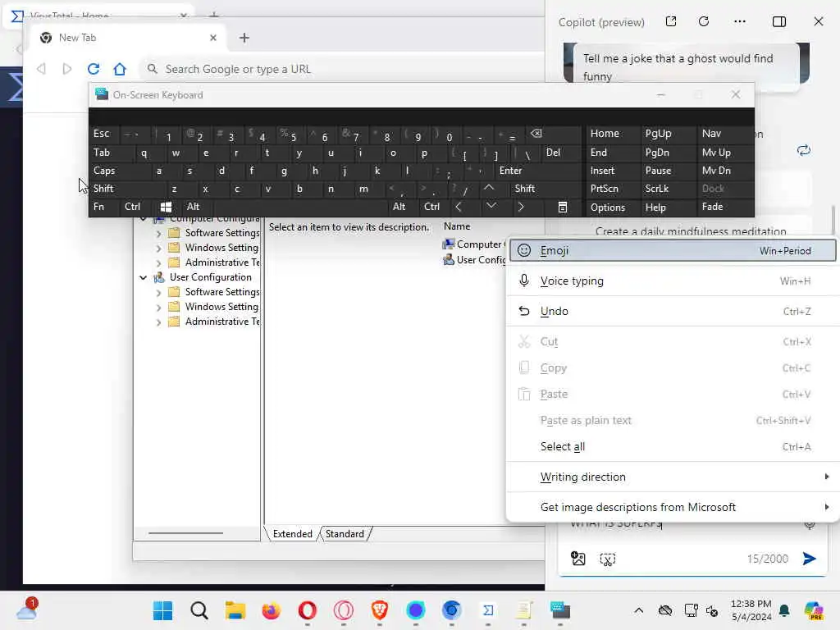Screen dimensions: 840x630
Task: Expand Windows Settings under User Configuration
Action: point(158,307)
